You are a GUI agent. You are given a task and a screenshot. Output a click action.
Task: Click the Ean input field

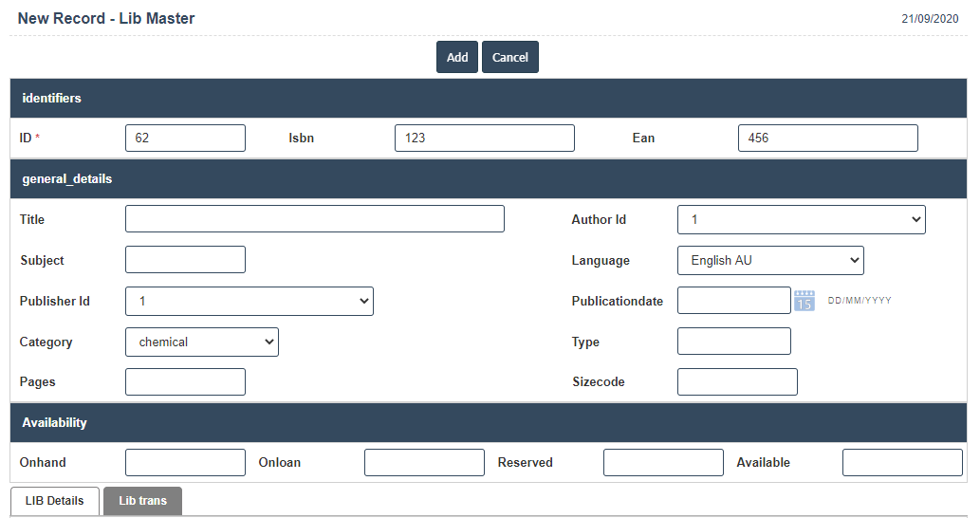[827, 138]
